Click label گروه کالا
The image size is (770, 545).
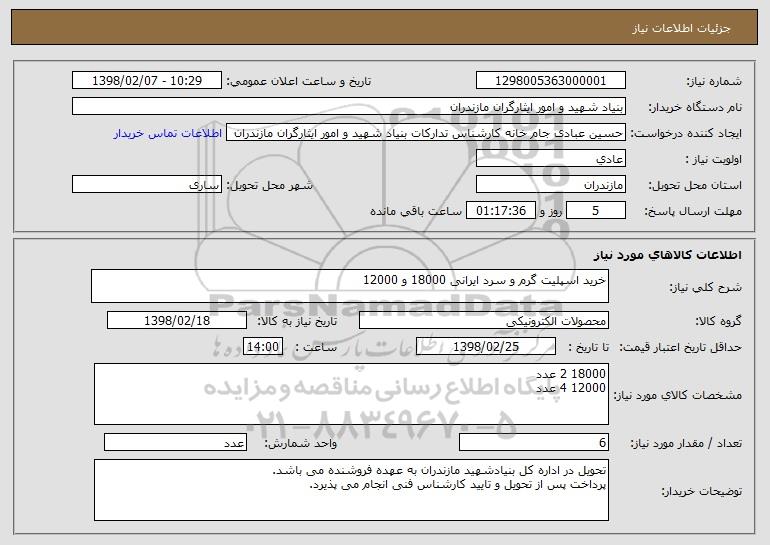tap(719, 322)
